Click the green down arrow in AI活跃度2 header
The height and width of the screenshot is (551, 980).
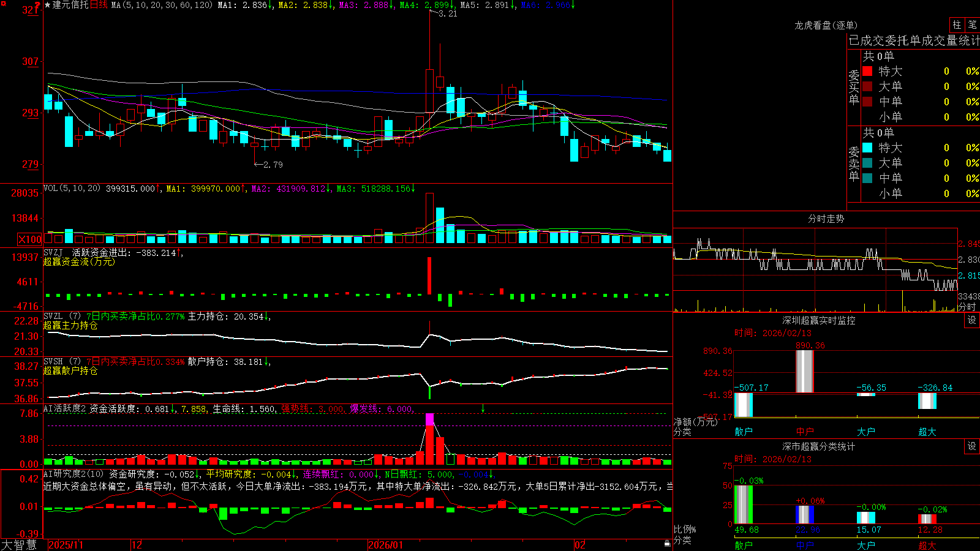pos(483,408)
